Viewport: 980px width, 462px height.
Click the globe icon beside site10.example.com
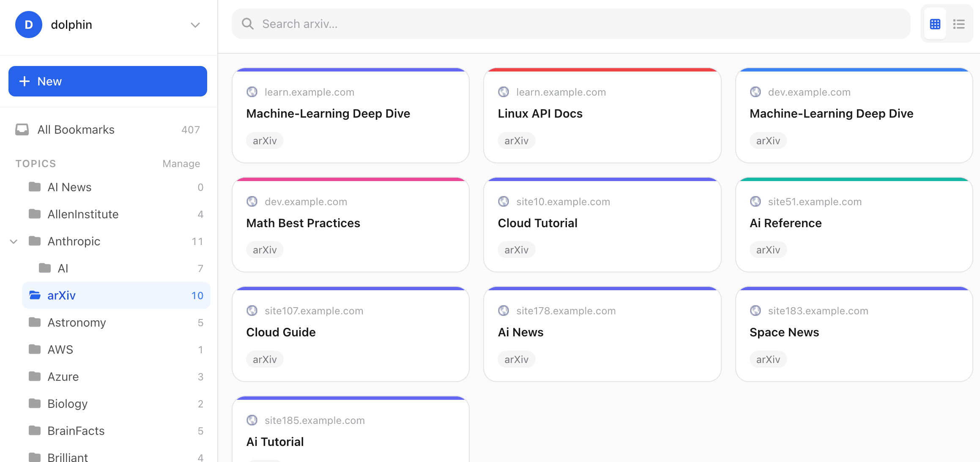[x=504, y=201]
